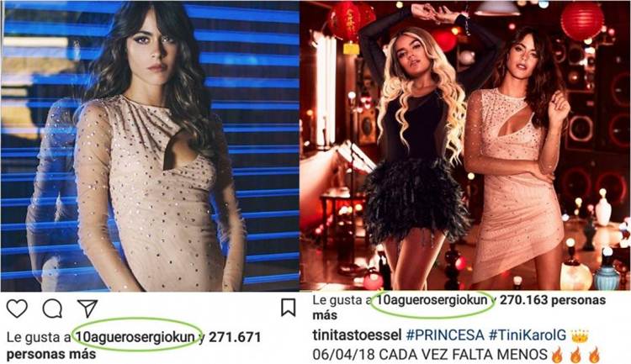Click the right photo with red lanterns
The image size is (631, 364).
click(465, 145)
